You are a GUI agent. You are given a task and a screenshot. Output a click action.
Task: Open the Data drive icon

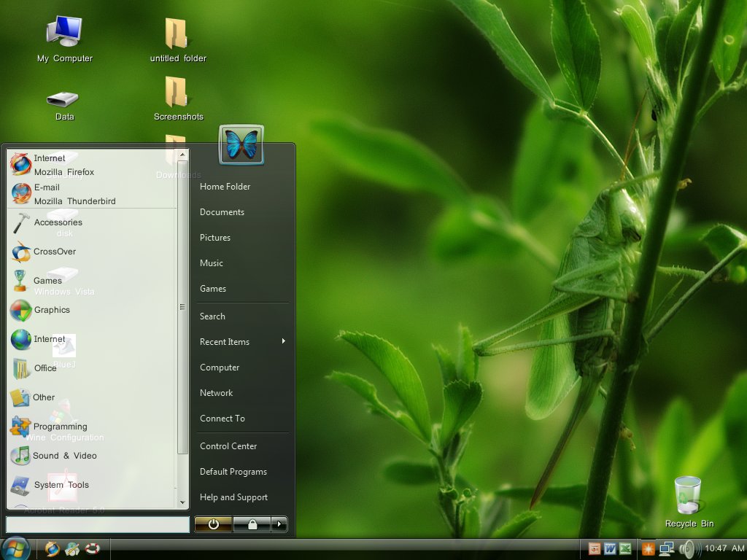[x=64, y=106]
